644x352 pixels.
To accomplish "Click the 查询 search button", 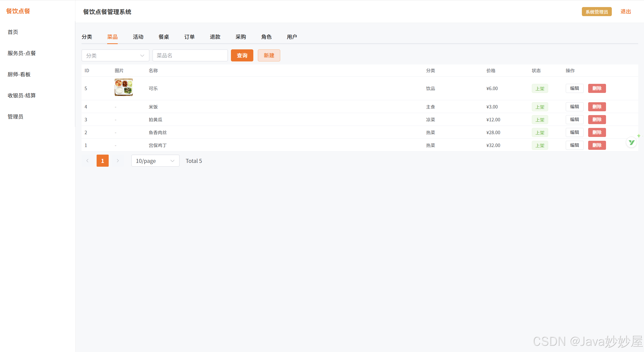I will point(242,55).
